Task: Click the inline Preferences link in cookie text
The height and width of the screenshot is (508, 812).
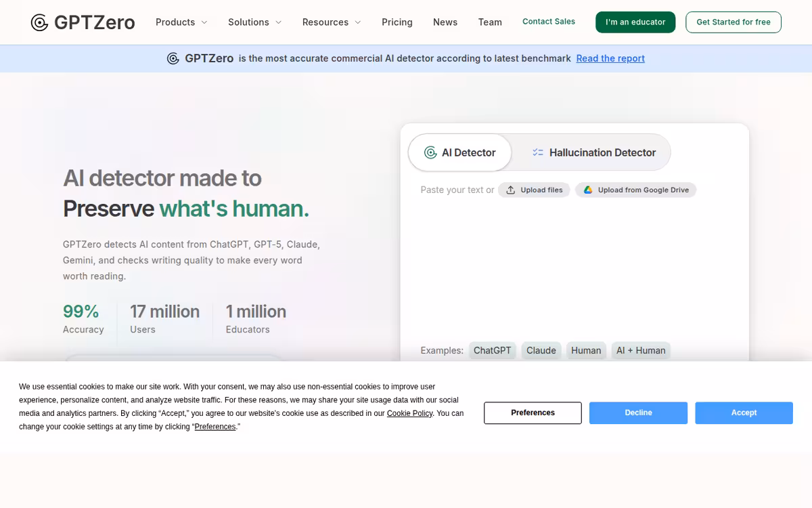Action: [215, 427]
